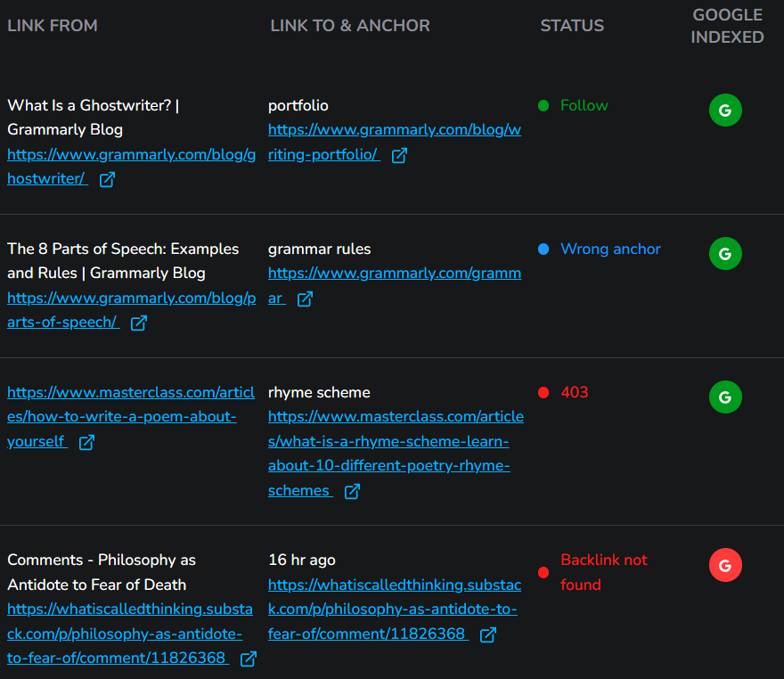Open the grammarly.com/grammar target link
The height and width of the screenshot is (679, 784).
pos(395,285)
